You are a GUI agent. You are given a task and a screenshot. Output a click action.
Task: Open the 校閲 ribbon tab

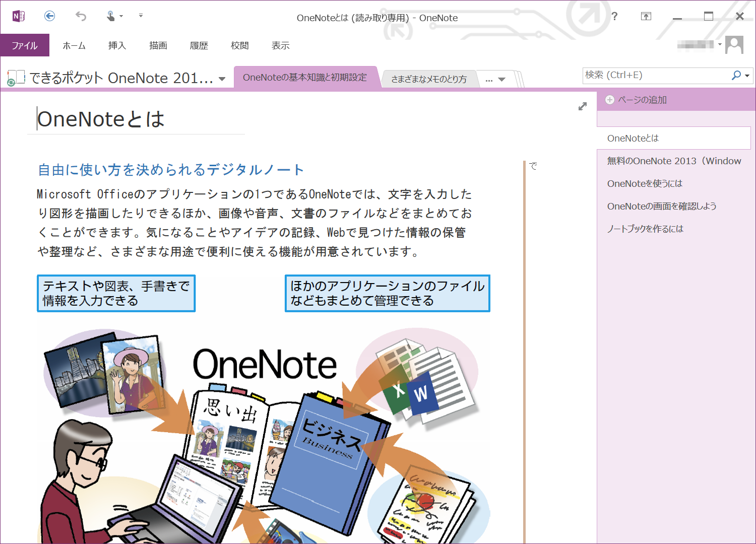[240, 45]
